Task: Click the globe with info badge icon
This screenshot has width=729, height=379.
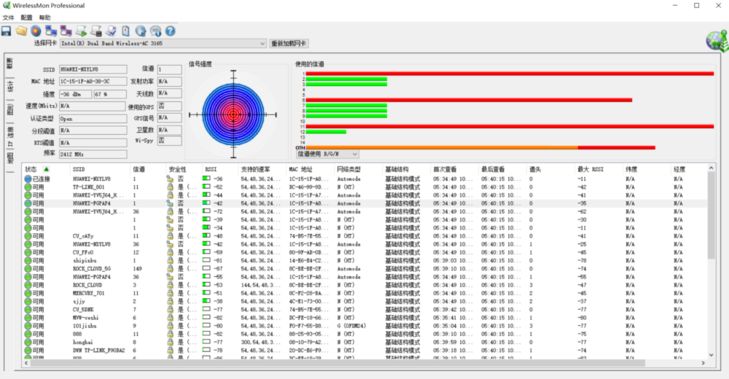Action: pyautogui.click(x=155, y=31)
